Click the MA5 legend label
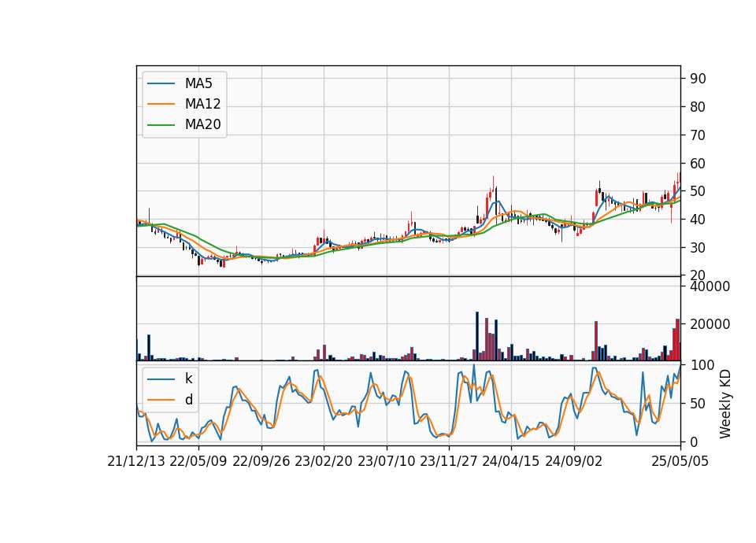The image size is (756, 543). 198,83
